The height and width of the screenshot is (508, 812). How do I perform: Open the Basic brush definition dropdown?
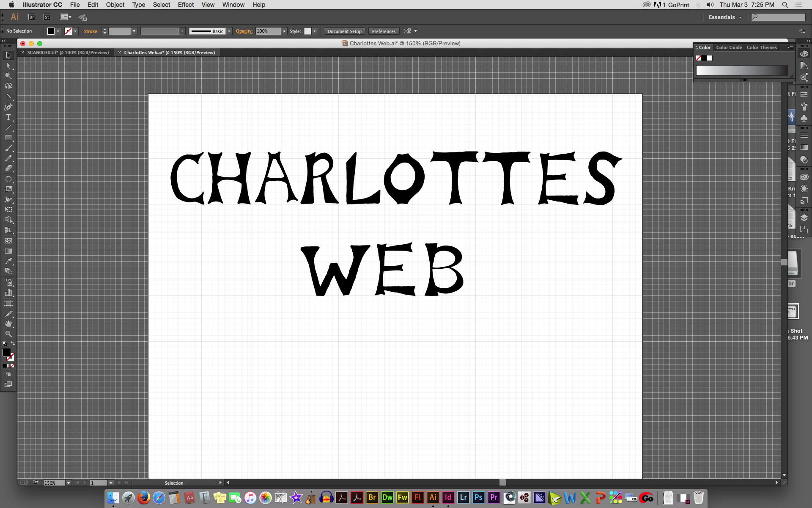point(229,31)
